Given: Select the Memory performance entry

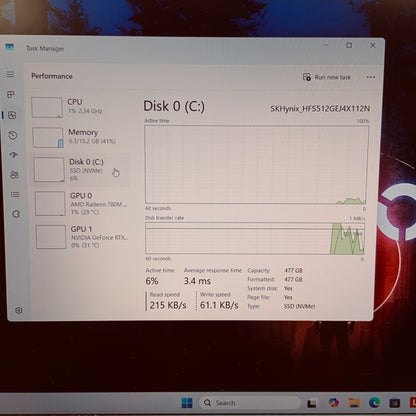Looking at the screenshot, I should click(80, 137).
